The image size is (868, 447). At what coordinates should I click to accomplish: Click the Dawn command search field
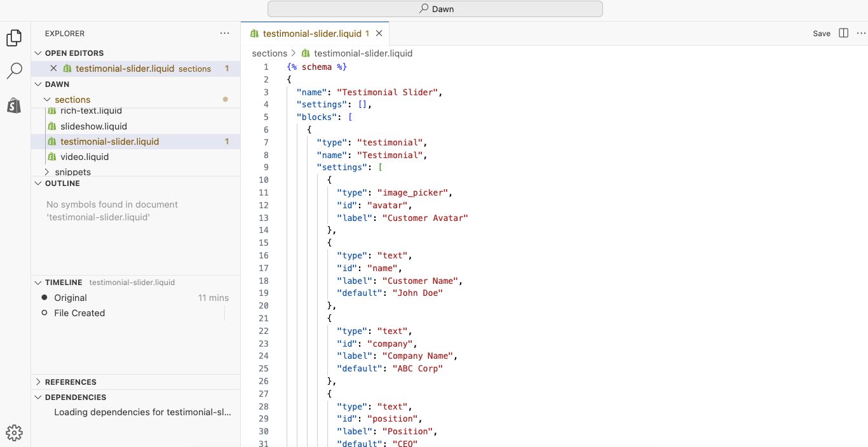click(x=435, y=9)
